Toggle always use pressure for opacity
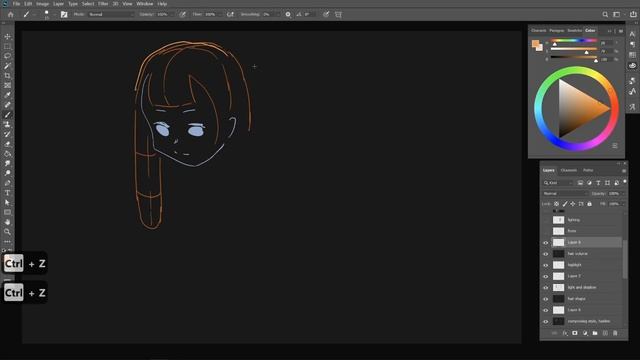640x360 pixels. pyautogui.click(x=182, y=14)
